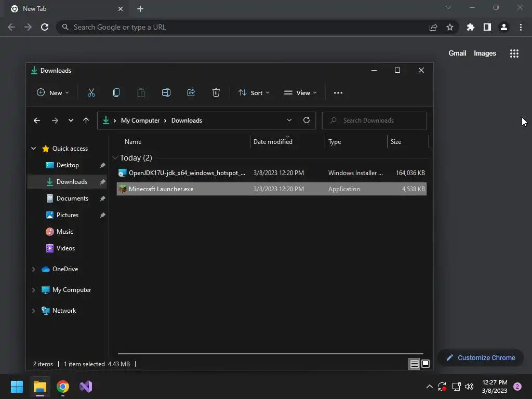Expand the Network tree node

(x=34, y=311)
